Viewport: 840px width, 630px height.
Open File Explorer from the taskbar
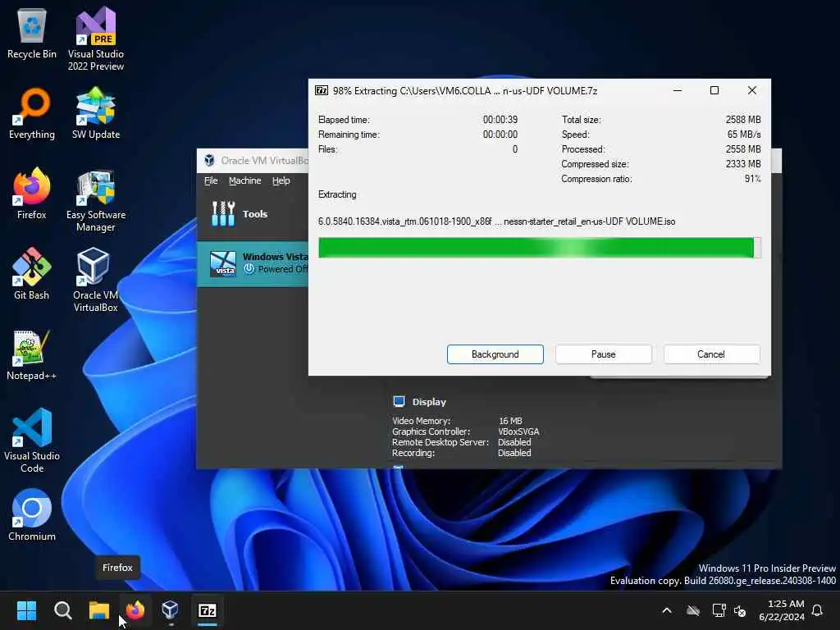click(x=99, y=610)
